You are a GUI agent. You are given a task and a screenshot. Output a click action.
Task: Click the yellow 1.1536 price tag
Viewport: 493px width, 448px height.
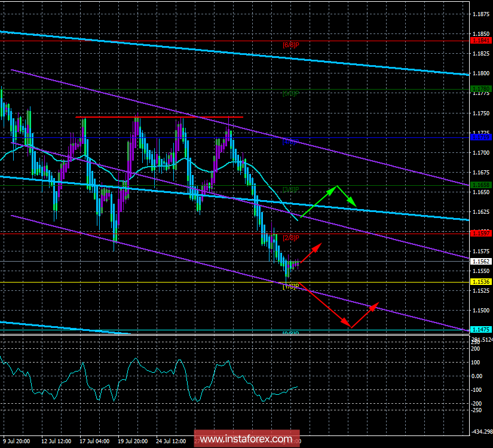pos(480,281)
